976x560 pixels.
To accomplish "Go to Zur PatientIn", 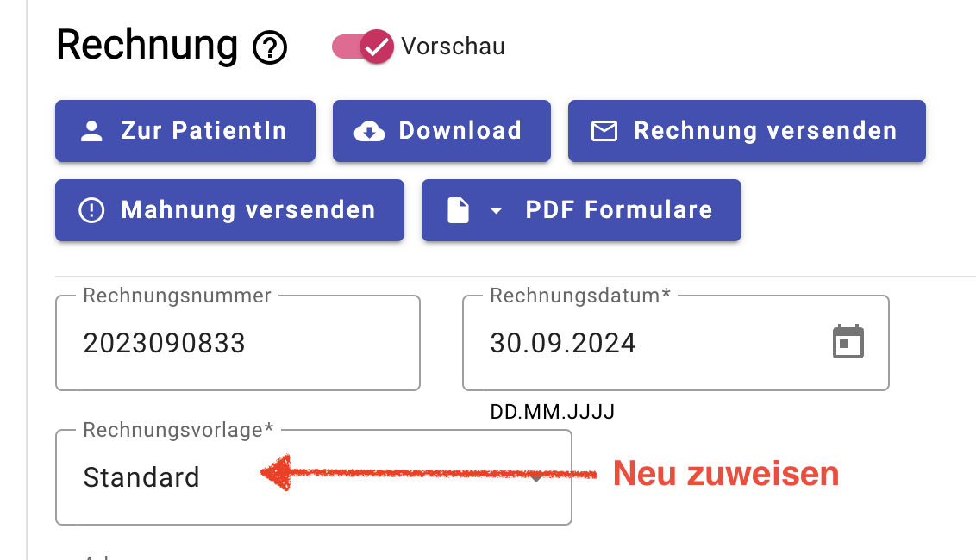I will point(185,131).
